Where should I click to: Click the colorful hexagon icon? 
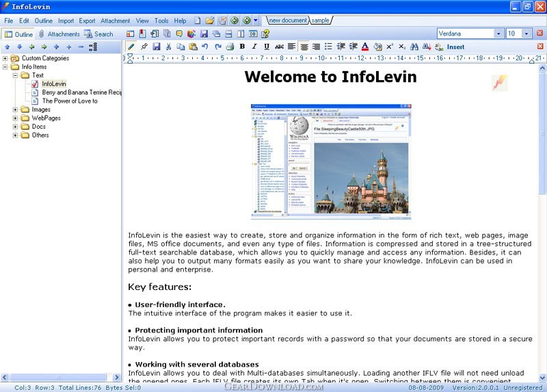click(191, 34)
